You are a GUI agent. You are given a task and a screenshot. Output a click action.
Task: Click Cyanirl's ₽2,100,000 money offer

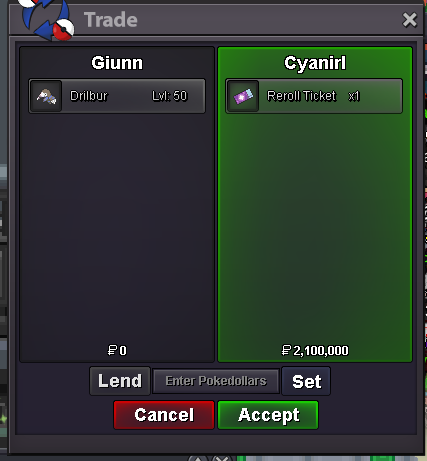[315, 350]
